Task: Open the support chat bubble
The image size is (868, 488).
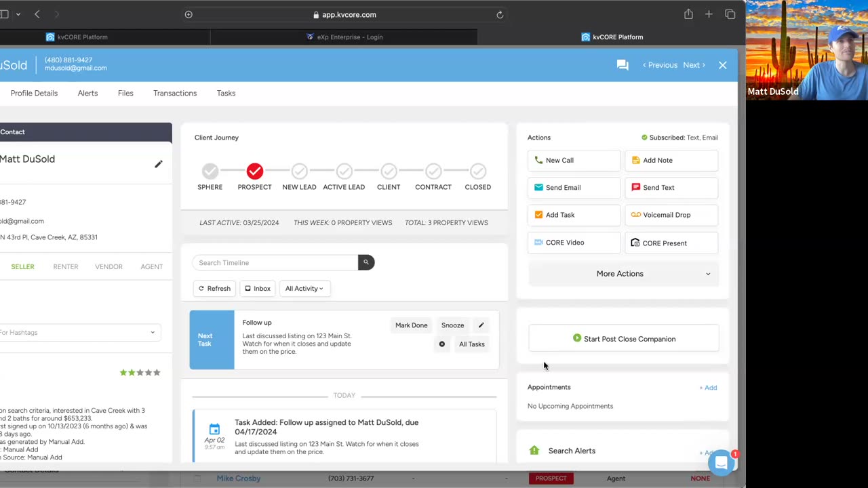Action: click(722, 463)
